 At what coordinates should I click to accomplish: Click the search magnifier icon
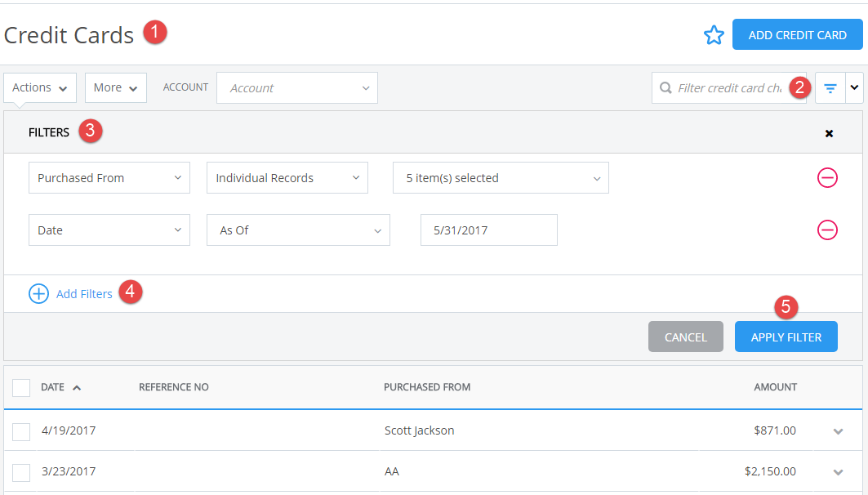[x=665, y=88]
